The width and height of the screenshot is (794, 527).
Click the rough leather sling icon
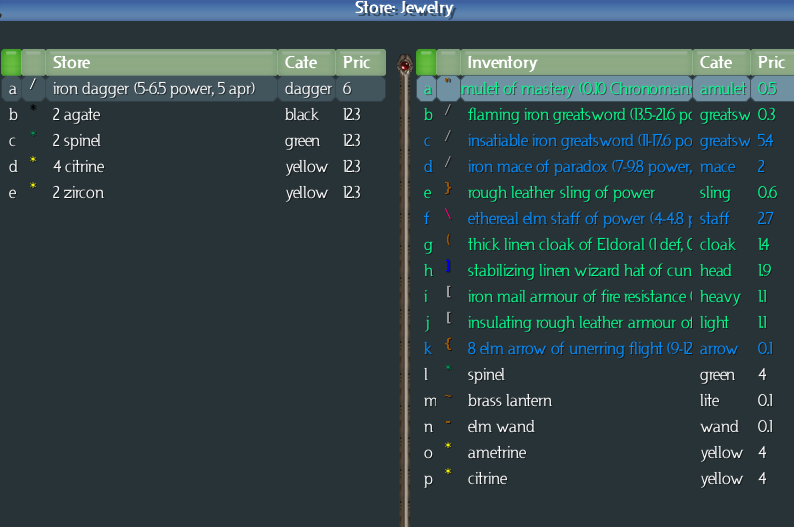(x=448, y=191)
